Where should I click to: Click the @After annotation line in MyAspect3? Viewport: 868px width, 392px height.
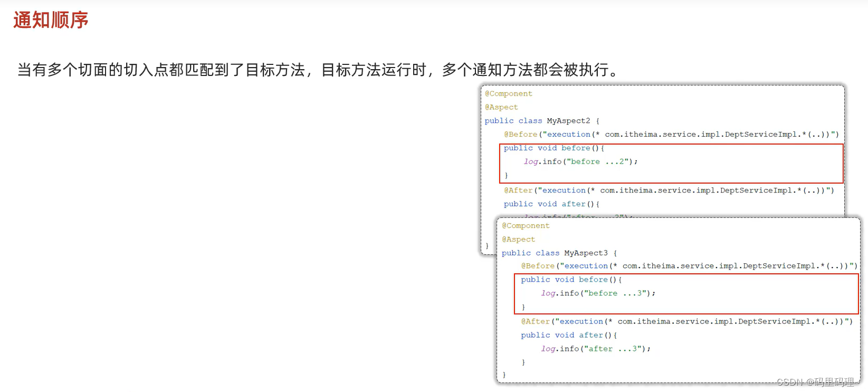point(687,321)
